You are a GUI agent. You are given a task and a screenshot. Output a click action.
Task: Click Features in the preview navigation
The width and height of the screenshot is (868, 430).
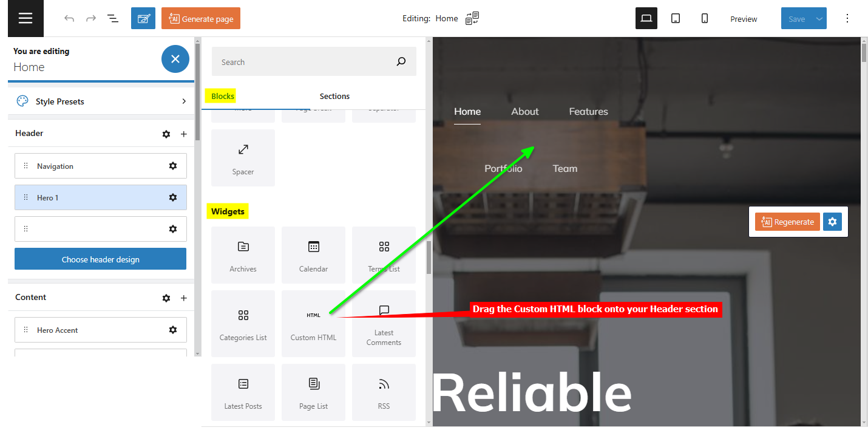click(x=588, y=112)
